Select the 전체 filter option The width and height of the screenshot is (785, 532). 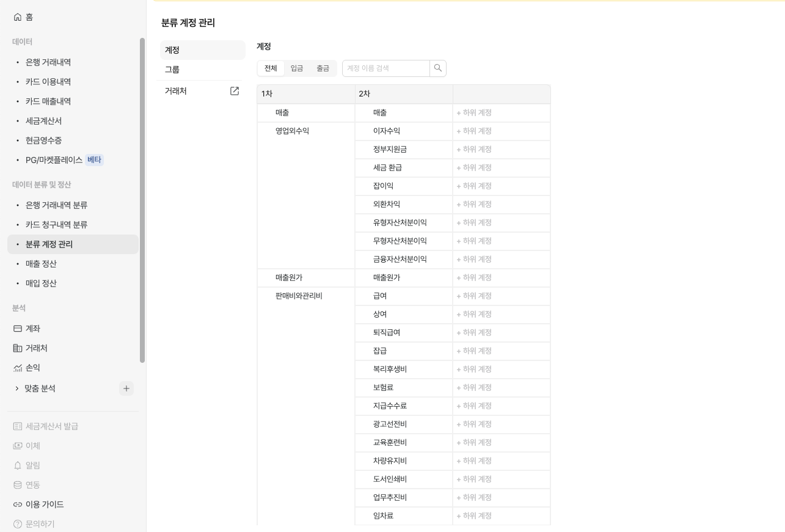click(x=271, y=68)
